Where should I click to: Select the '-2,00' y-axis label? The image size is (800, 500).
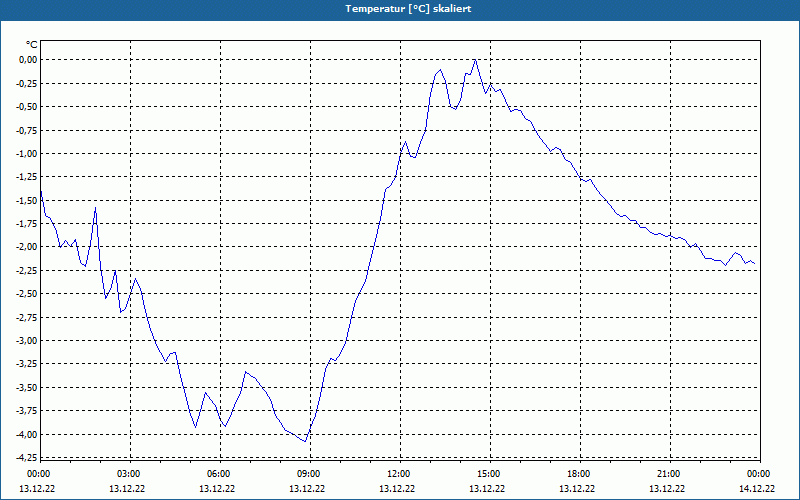coord(27,247)
